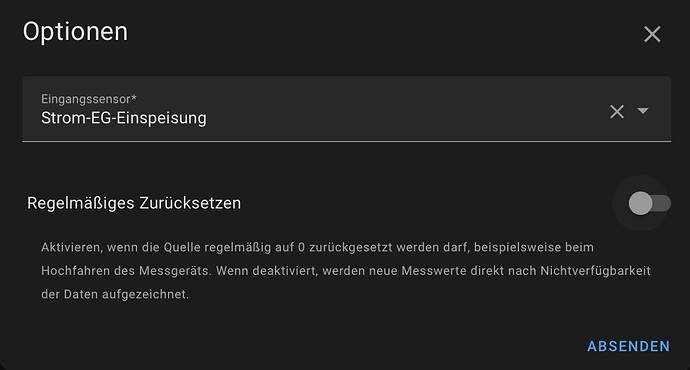Viewport: 690px width, 370px height.
Task: Open the Eingangssensor dropdown arrow
Action: coord(643,110)
